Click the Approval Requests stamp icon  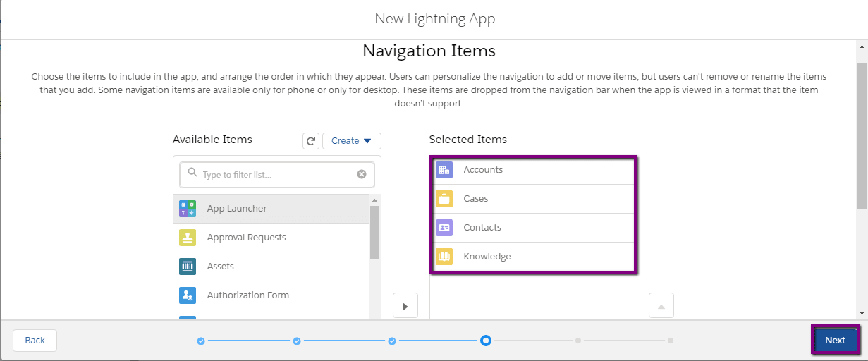click(x=188, y=238)
